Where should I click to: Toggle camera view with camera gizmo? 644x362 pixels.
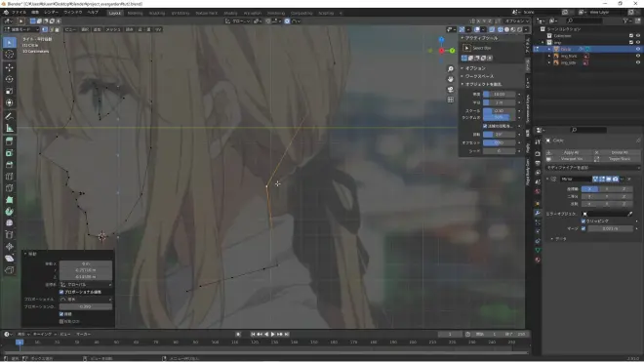click(451, 89)
